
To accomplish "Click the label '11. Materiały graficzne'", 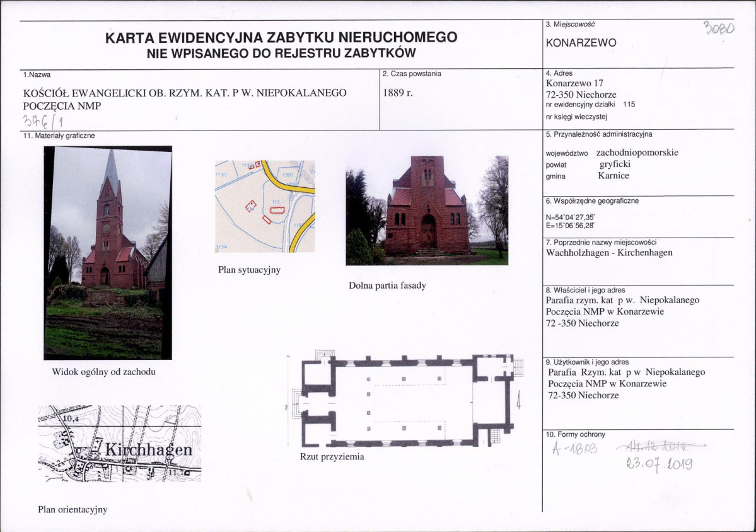I will [x=59, y=136].
